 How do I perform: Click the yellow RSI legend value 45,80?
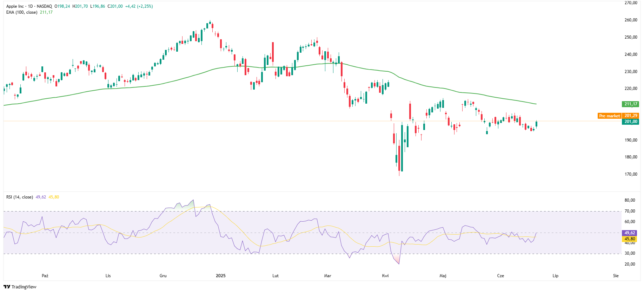point(54,197)
